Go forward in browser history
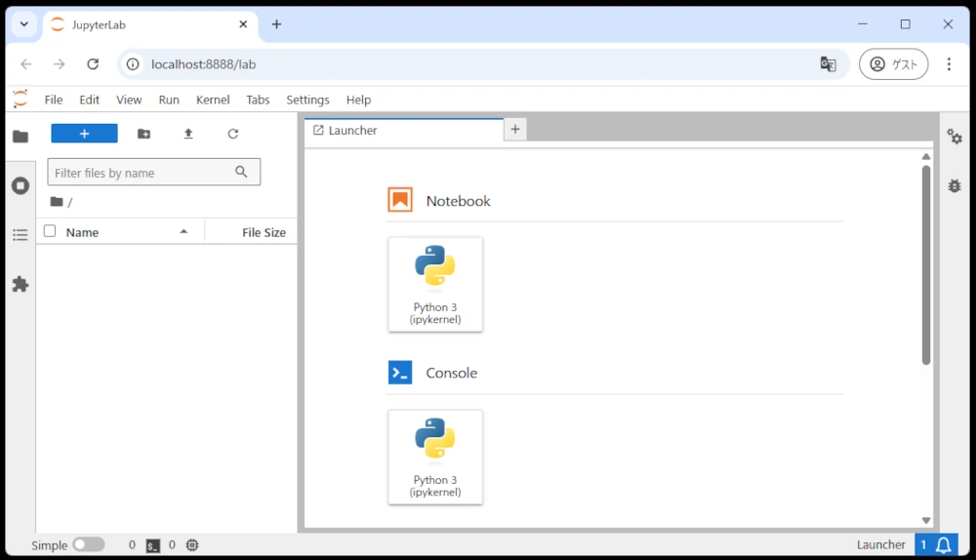The width and height of the screenshot is (976, 560). coord(60,64)
